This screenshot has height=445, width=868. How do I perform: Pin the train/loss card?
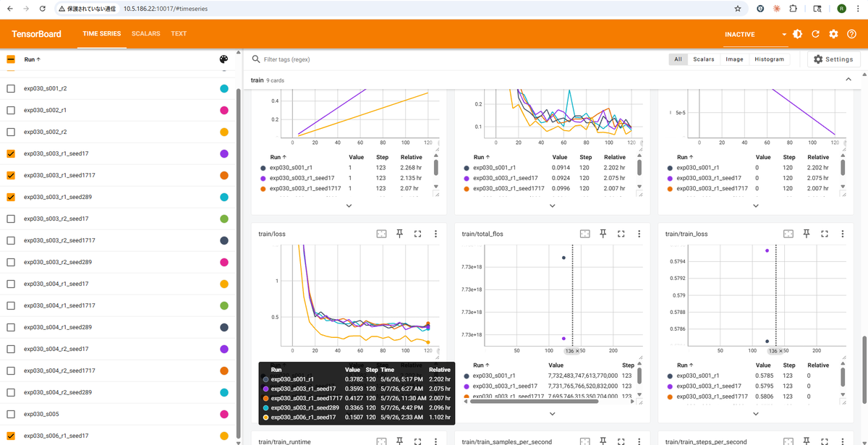(x=399, y=234)
